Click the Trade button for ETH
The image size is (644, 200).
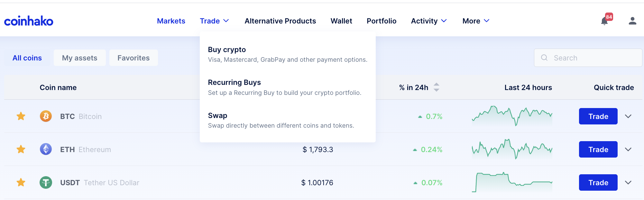(x=598, y=149)
